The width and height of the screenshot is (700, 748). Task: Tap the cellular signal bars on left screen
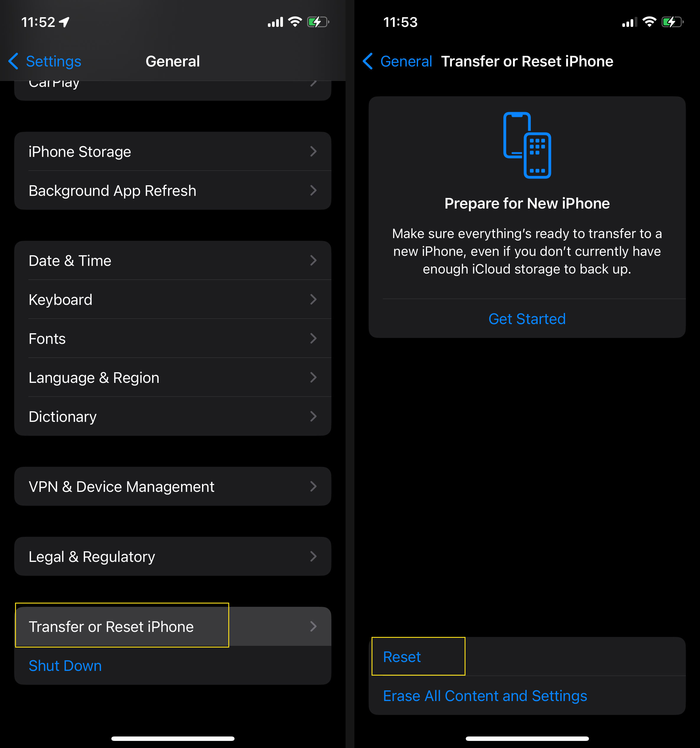275,22
